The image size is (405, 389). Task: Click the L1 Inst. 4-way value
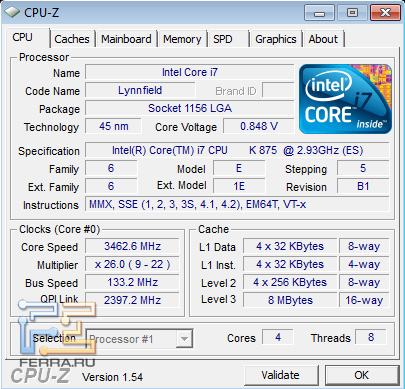(x=364, y=264)
